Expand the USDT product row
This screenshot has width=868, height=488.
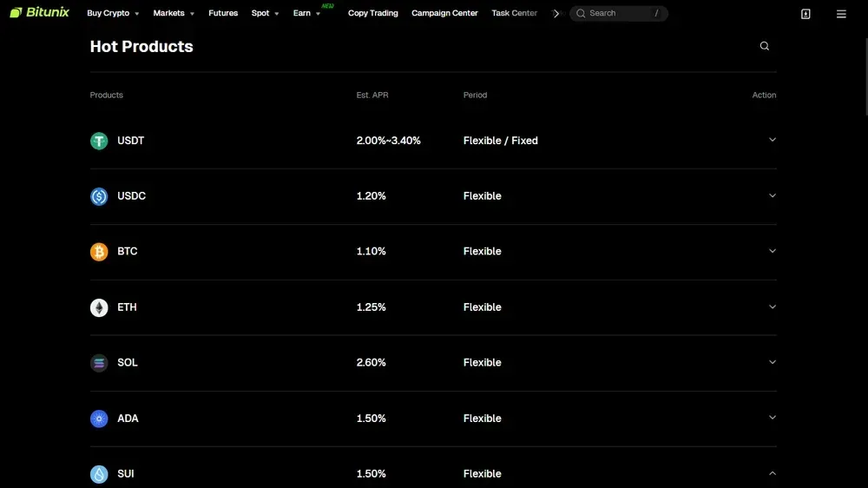coord(773,140)
